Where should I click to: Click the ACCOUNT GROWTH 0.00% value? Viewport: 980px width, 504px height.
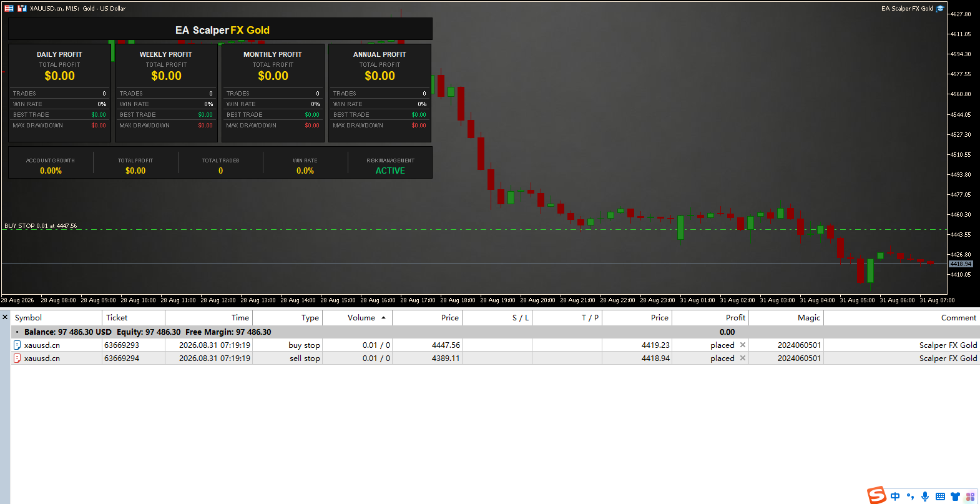[51, 170]
